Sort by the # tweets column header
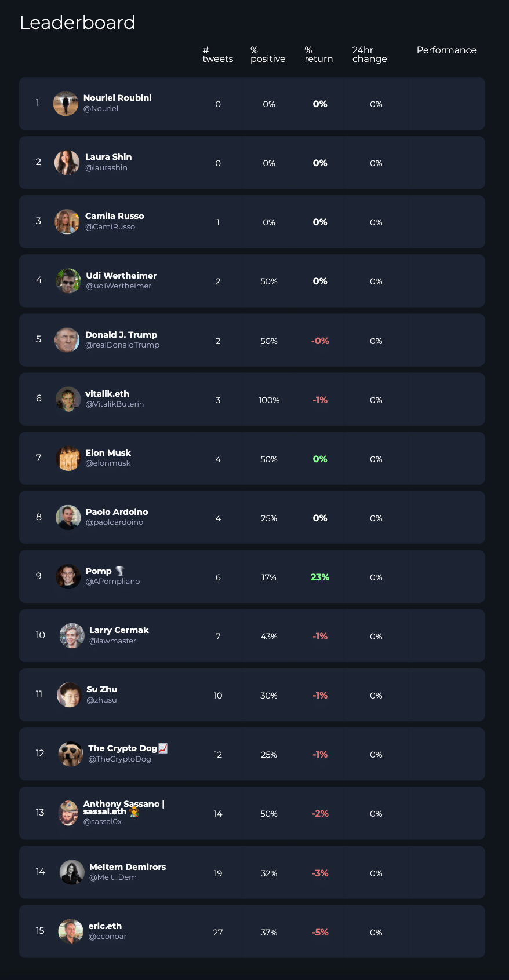This screenshot has width=509, height=980. pyautogui.click(x=218, y=54)
